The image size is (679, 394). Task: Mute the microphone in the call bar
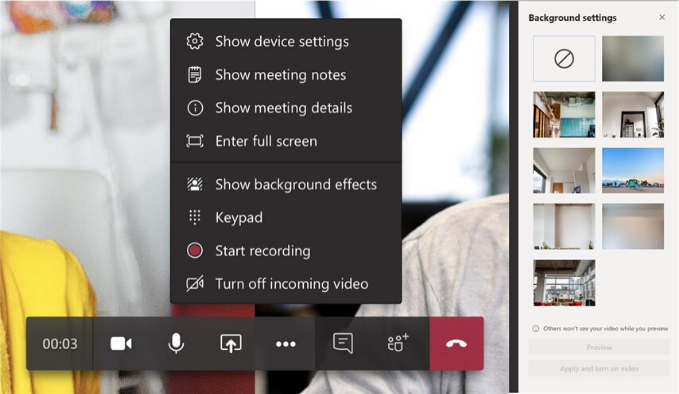point(176,344)
